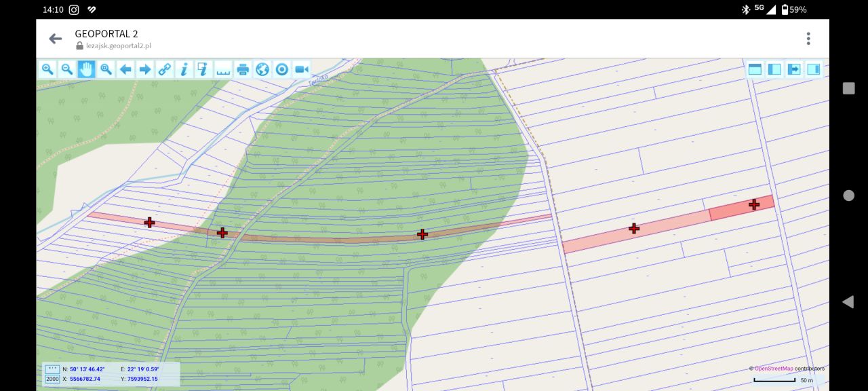
Task: Click the Instagram status bar notification
Action: (x=74, y=10)
